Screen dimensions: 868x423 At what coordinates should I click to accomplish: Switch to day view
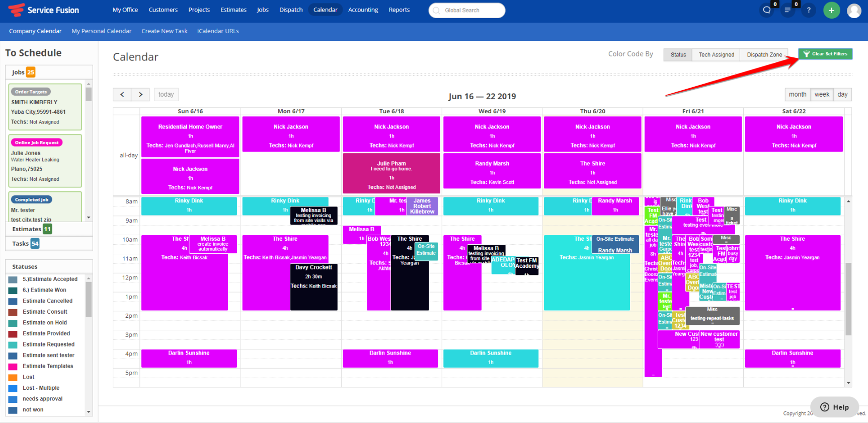[842, 94]
